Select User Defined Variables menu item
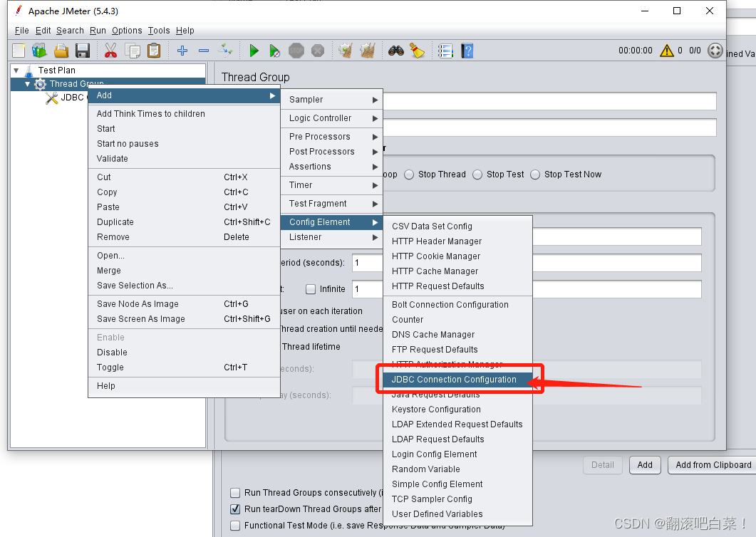756x537 pixels. [x=458, y=514]
